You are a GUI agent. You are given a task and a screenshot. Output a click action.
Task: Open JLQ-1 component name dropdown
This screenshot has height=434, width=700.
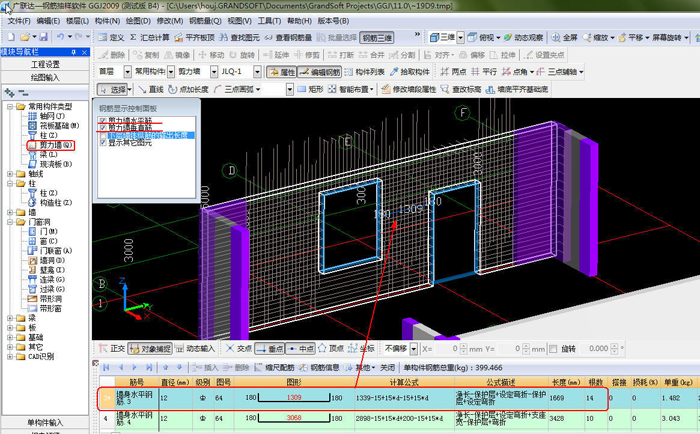(x=257, y=71)
